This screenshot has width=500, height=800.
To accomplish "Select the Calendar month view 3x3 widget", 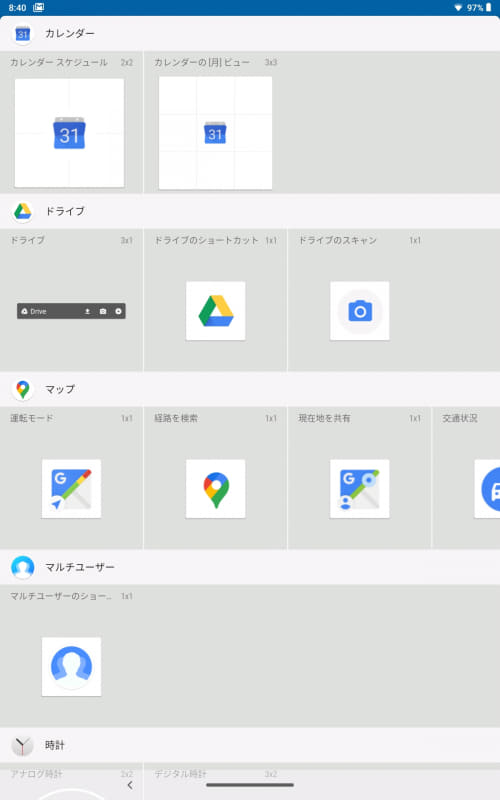I will click(x=215, y=133).
